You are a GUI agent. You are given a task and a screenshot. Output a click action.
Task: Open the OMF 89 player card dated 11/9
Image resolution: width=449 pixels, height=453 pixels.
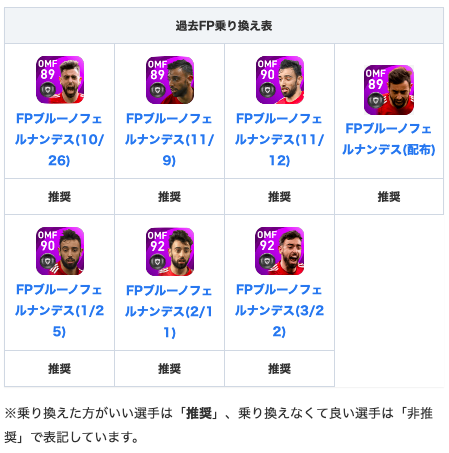point(170,80)
